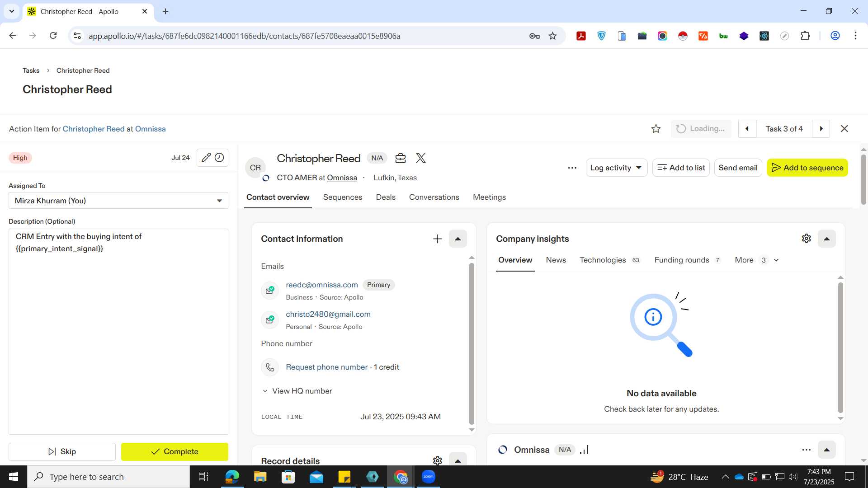Open File Explorer from the taskbar
868x488 pixels.
pos(260,477)
